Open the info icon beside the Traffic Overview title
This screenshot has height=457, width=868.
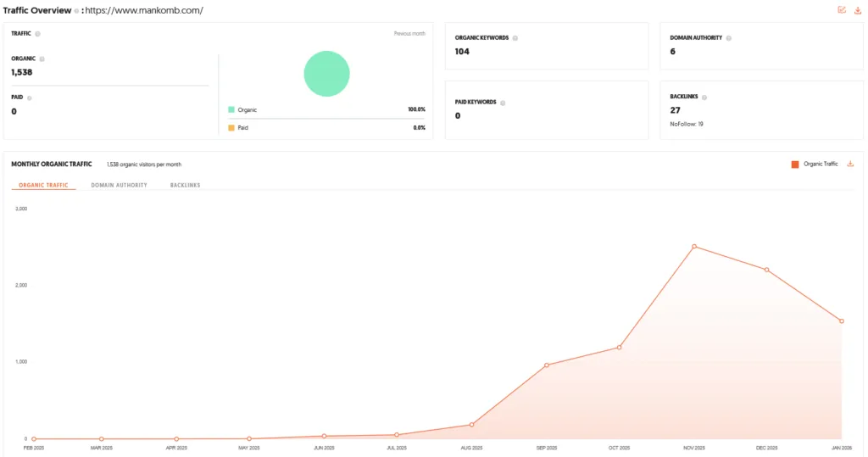[x=76, y=11]
